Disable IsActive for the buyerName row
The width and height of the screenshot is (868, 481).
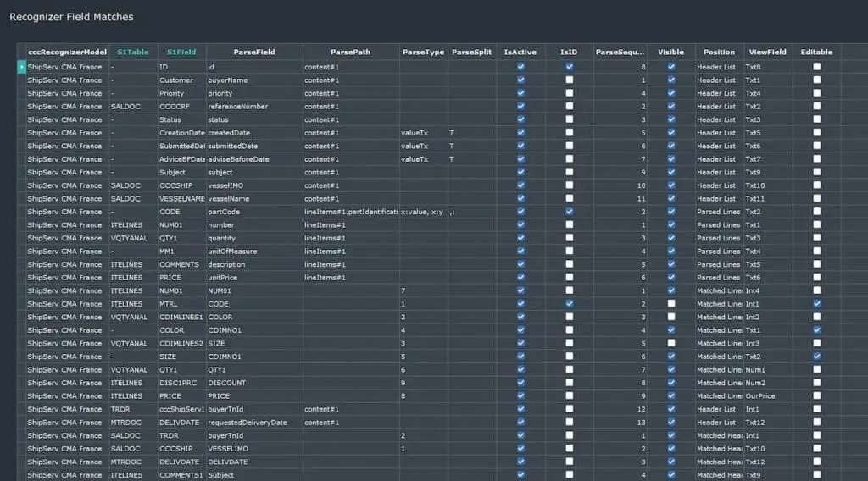(520, 80)
